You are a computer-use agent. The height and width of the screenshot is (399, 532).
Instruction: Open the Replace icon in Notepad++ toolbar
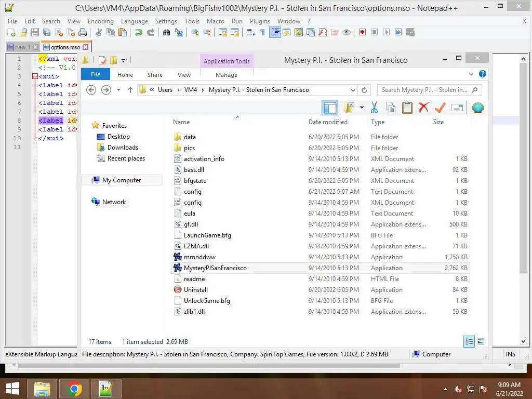179,32
